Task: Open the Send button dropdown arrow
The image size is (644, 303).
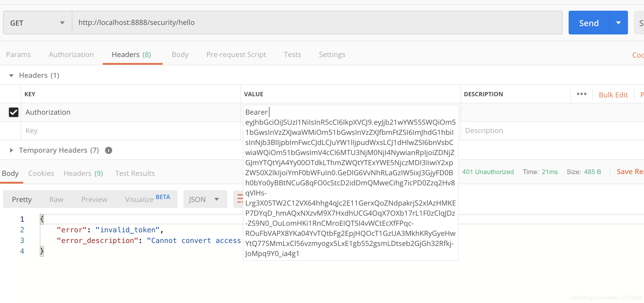Action: (619, 23)
